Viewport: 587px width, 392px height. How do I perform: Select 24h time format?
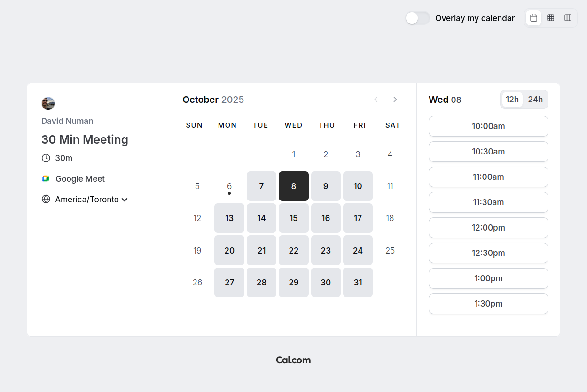pyautogui.click(x=535, y=100)
